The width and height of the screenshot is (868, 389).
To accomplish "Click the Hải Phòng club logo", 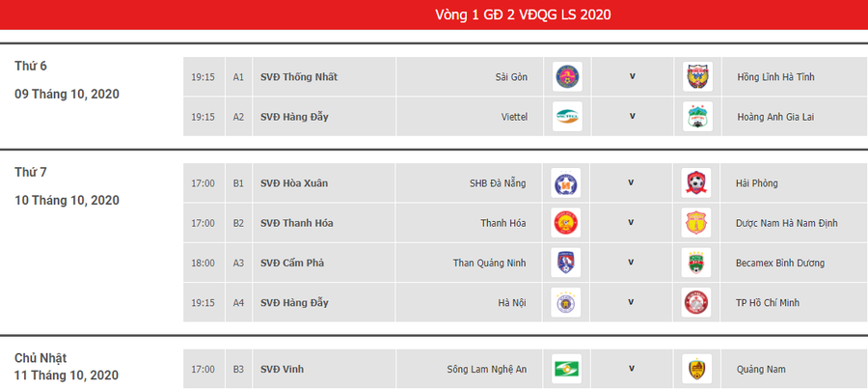I will (x=695, y=183).
